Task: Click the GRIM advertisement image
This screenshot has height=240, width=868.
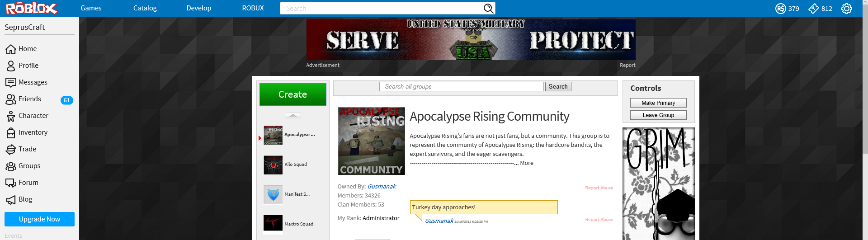Action: click(x=658, y=184)
